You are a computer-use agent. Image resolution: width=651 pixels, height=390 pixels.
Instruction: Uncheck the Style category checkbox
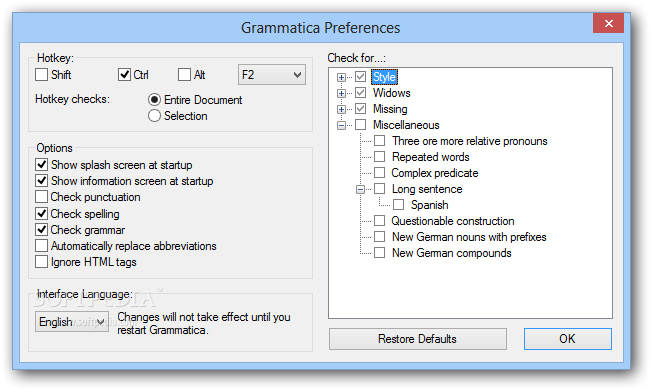click(360, 77)
